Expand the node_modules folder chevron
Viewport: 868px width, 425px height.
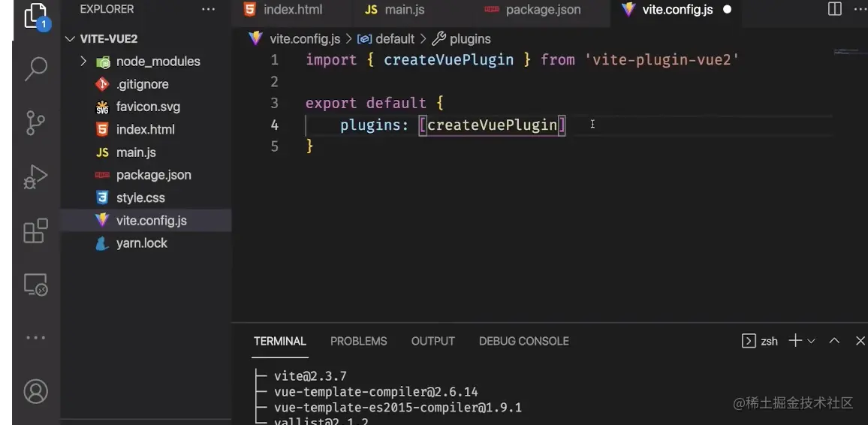point(83,61)
